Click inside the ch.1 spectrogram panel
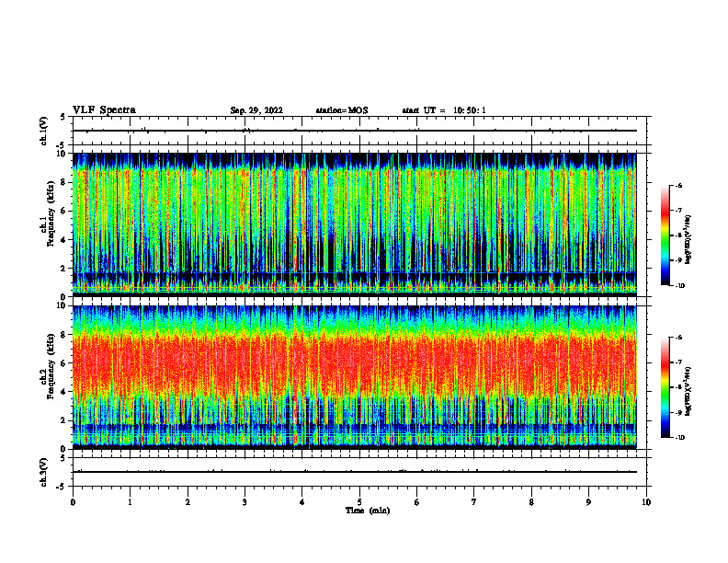Viewport: 728px width, 563px height. pos(355,224)
